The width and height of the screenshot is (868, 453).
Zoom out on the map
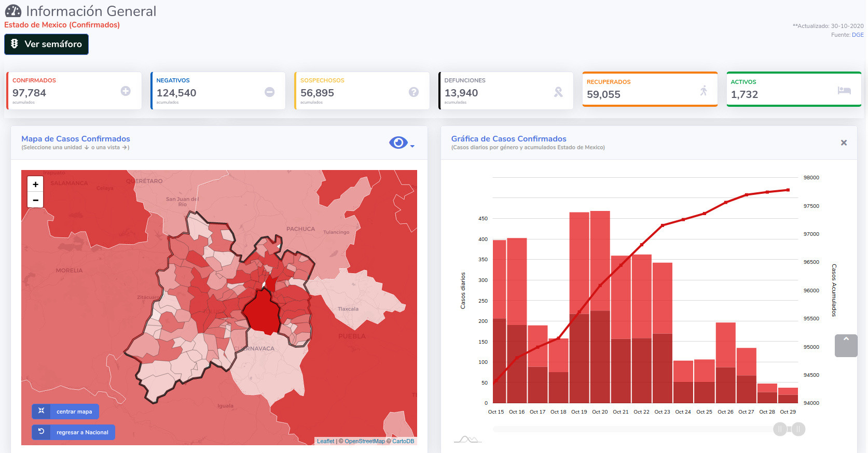35,200
